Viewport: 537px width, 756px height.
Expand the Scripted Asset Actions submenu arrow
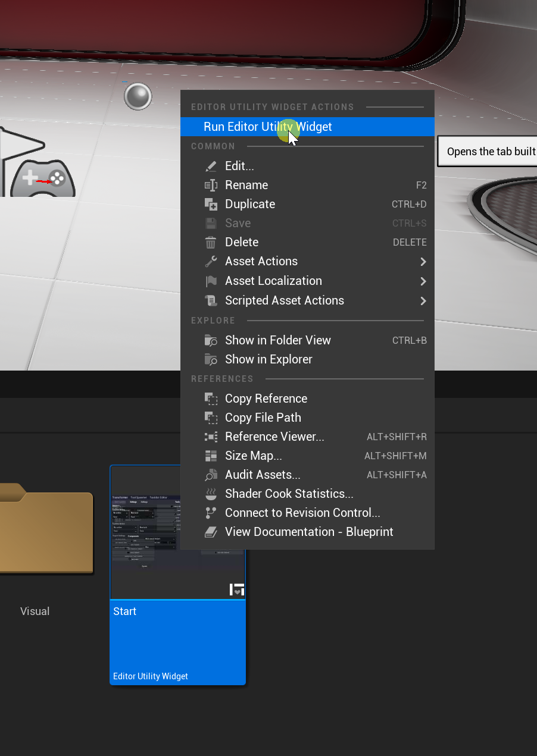coord(423,301)
